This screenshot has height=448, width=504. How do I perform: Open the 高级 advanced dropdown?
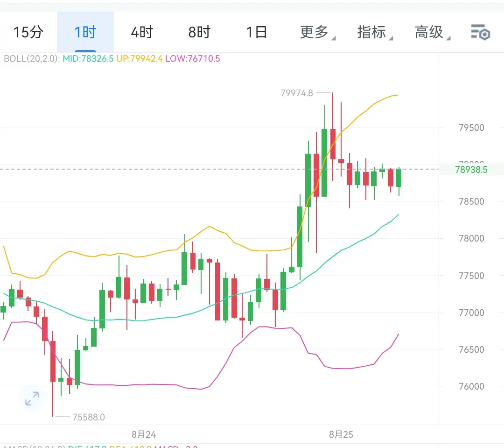tap(432, 32)
